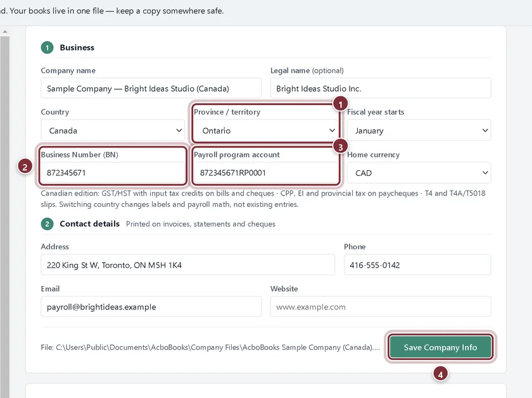Click the Website field
This screenshot has height=398, width=532.
coord(381,307)
